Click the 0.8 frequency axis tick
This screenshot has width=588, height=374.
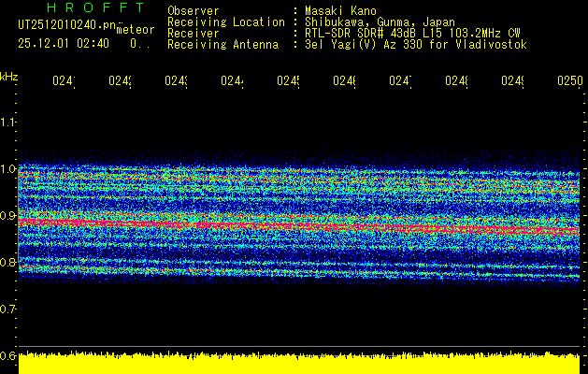8,262
